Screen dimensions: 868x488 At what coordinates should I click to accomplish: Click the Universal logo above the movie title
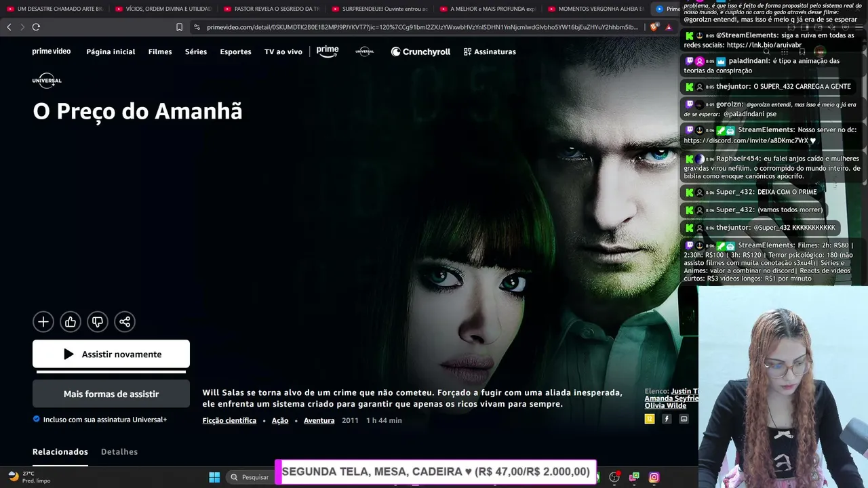(x=47, y=81)
